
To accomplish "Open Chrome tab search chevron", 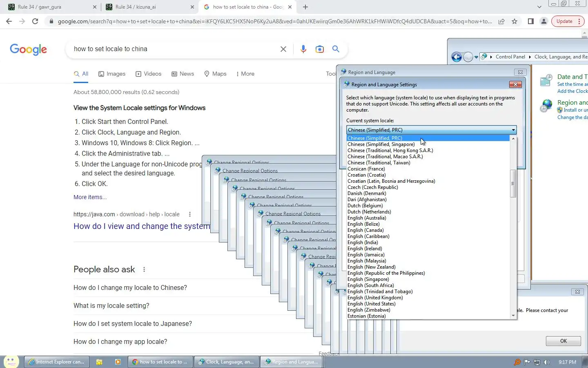I will point(539,7).
